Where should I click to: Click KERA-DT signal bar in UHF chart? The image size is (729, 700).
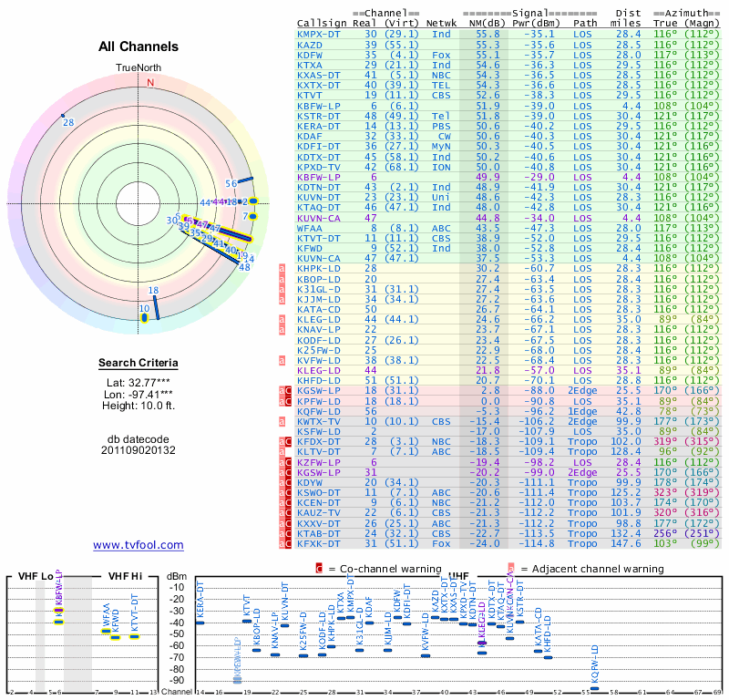pyautogui.click(x=200, y=623)
